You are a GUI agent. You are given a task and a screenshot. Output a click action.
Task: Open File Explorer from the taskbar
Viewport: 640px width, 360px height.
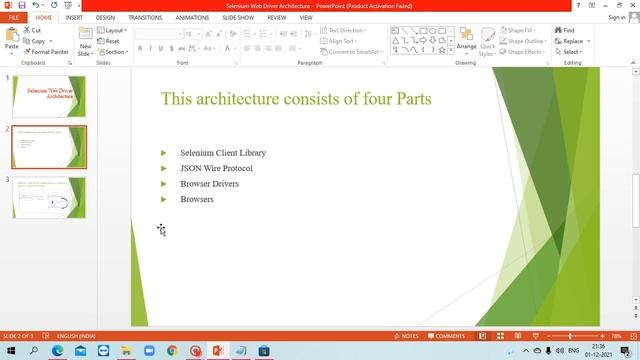coord(126,351)
